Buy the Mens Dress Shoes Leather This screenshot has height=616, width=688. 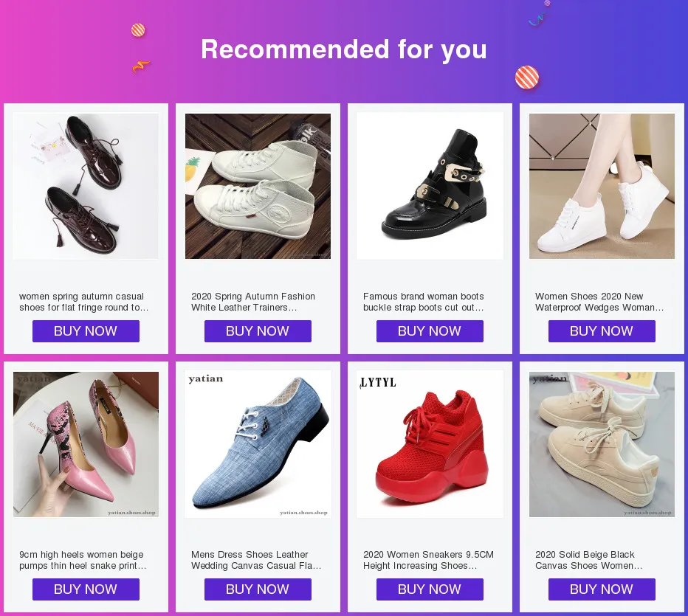tap(258, 589)
